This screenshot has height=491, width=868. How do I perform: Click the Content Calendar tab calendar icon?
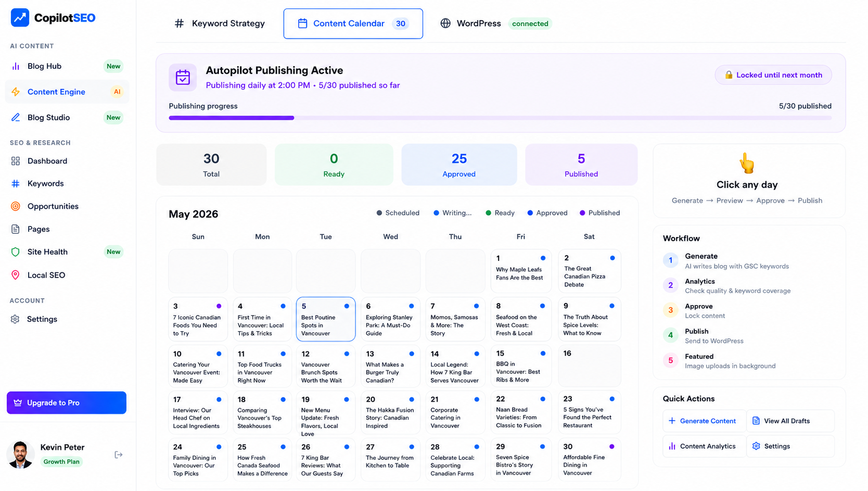pyautogui.click(x=302, y=23)
